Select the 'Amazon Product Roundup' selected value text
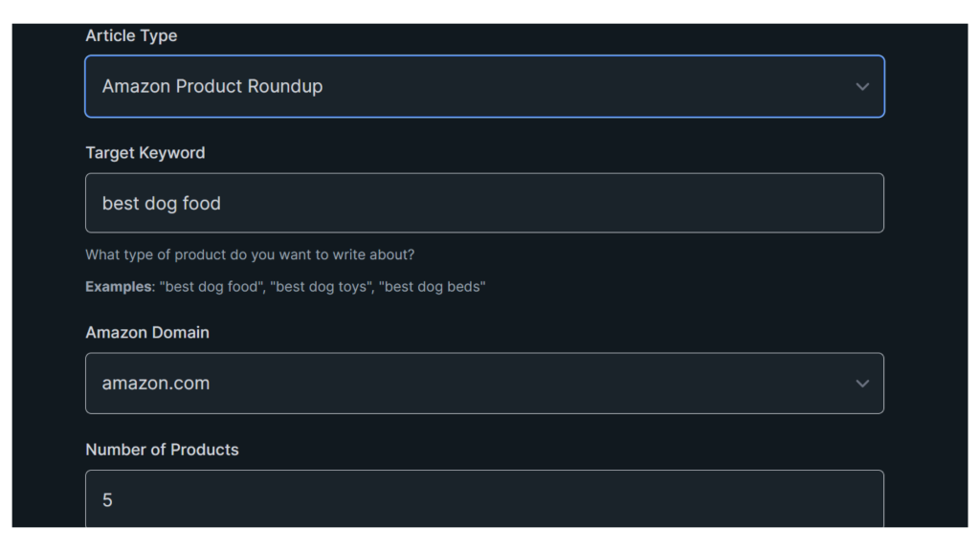 pyautogui.click(x=212, y=86)
